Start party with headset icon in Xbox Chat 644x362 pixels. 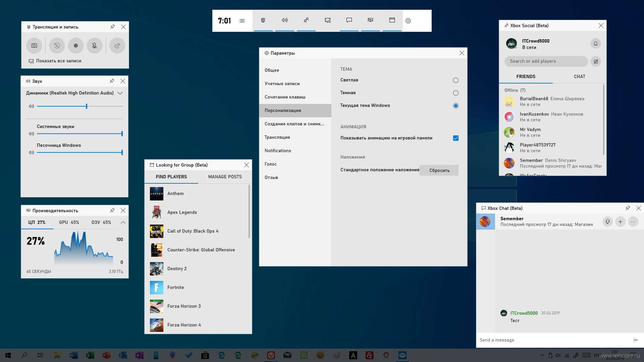(608, 222)
